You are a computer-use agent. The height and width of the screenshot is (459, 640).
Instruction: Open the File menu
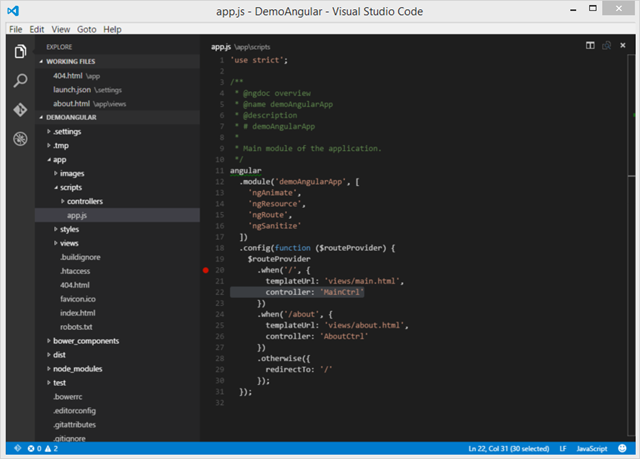[x=16, y=29]
